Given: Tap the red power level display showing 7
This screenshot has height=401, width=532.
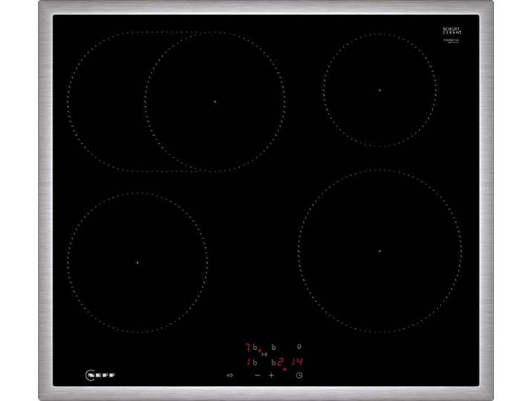Looking at the screenshot, I should (247, 348).
